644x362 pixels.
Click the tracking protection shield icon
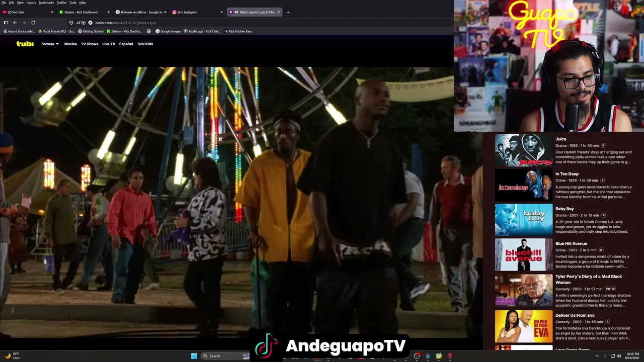point(71,23)
